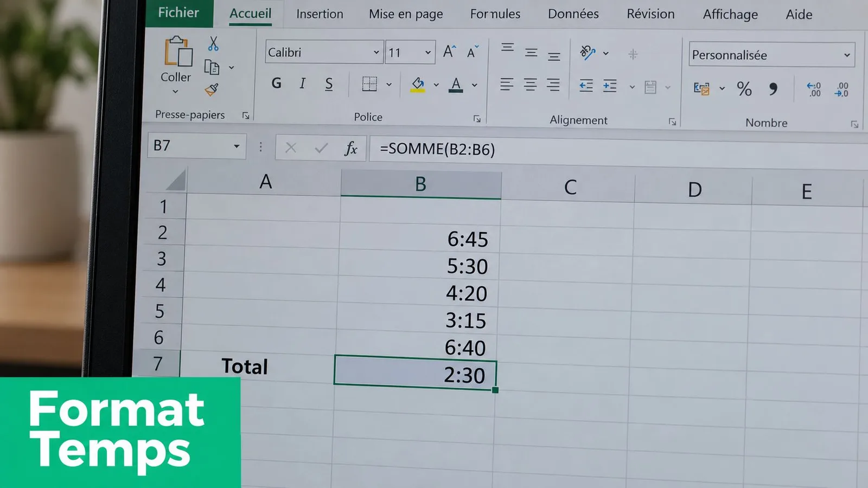Open the Calibri font name dropdown

376,52
